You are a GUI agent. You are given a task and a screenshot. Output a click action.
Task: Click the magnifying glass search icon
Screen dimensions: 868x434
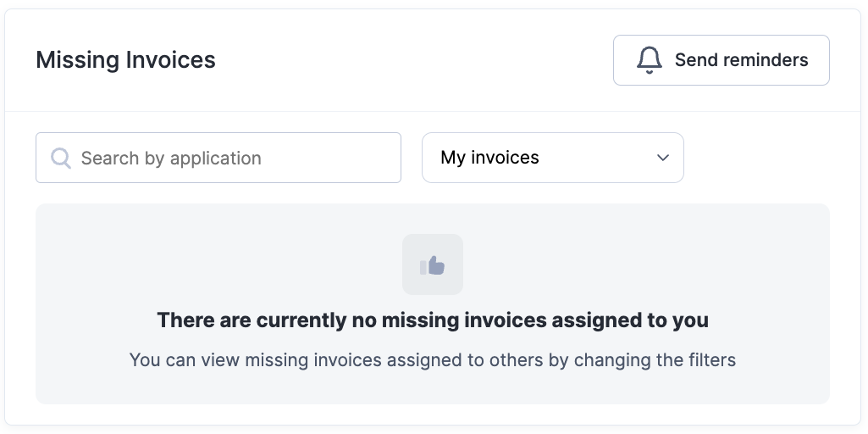[61, 158]
